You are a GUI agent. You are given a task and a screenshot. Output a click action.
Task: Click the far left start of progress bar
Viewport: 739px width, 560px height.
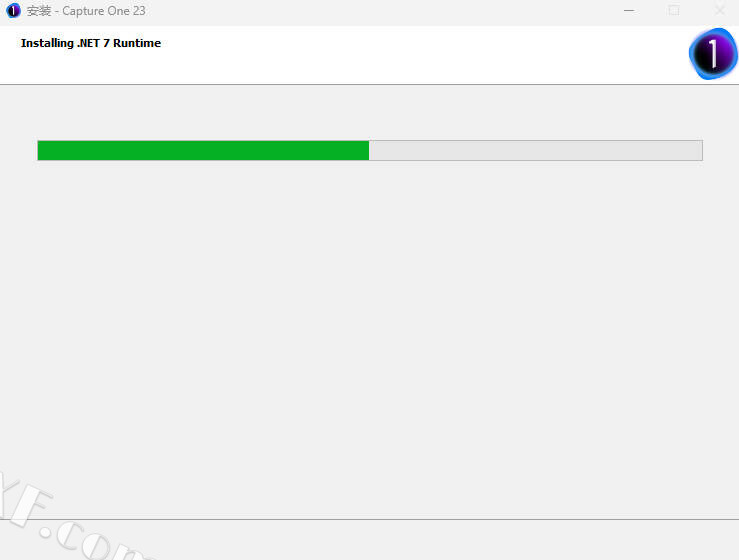40,150
